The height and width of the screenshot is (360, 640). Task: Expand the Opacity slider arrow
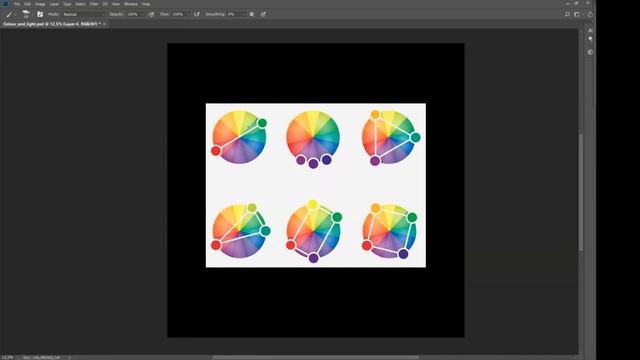click(143, 14)
